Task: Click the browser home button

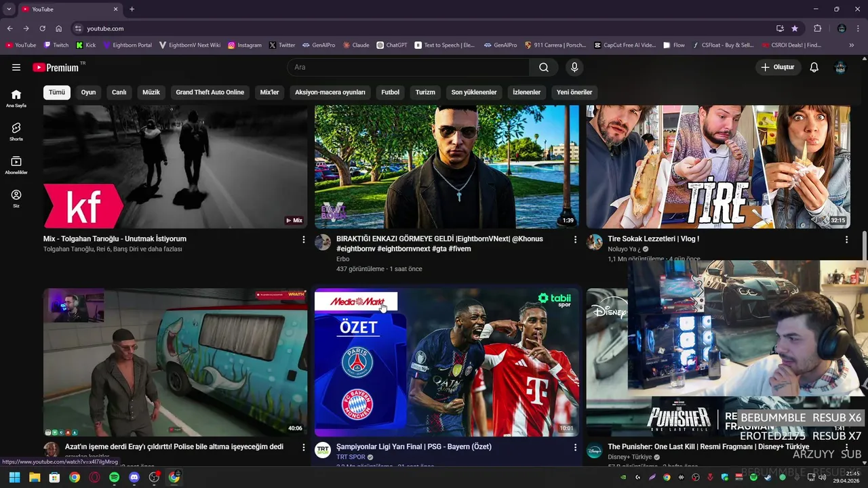Action: pyautogui.click(x=59, y=28)
